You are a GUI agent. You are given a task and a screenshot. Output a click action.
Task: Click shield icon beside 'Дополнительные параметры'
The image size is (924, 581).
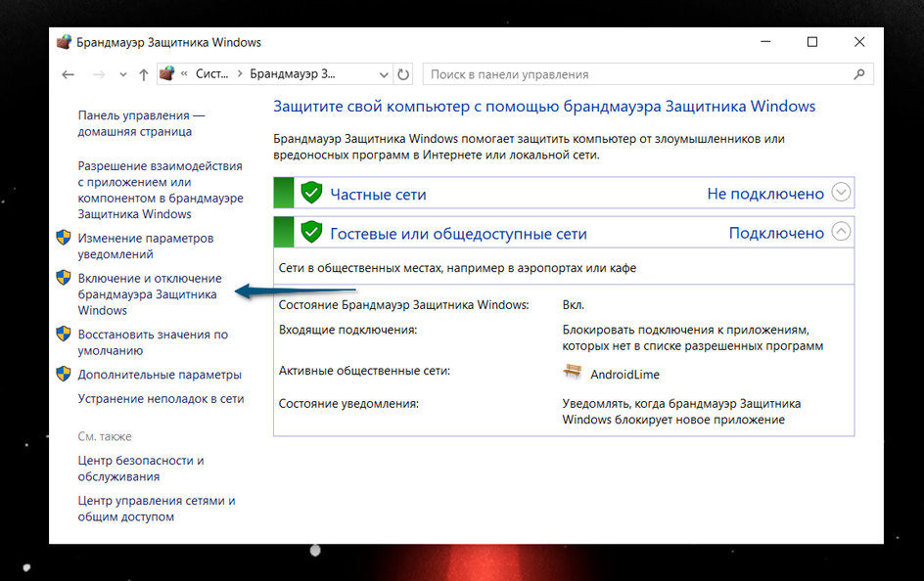[x=64, y=374]
